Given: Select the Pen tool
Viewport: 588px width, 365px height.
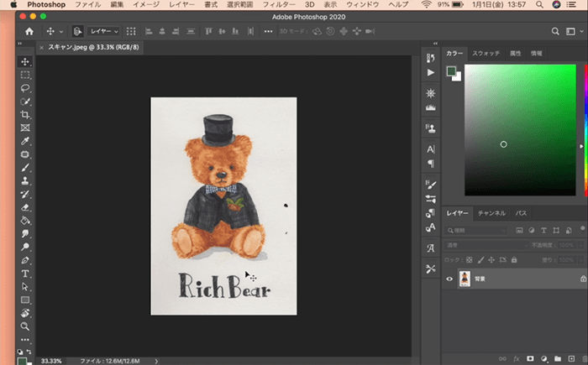Looking at the screenshot, I should [x=25, y=260].
